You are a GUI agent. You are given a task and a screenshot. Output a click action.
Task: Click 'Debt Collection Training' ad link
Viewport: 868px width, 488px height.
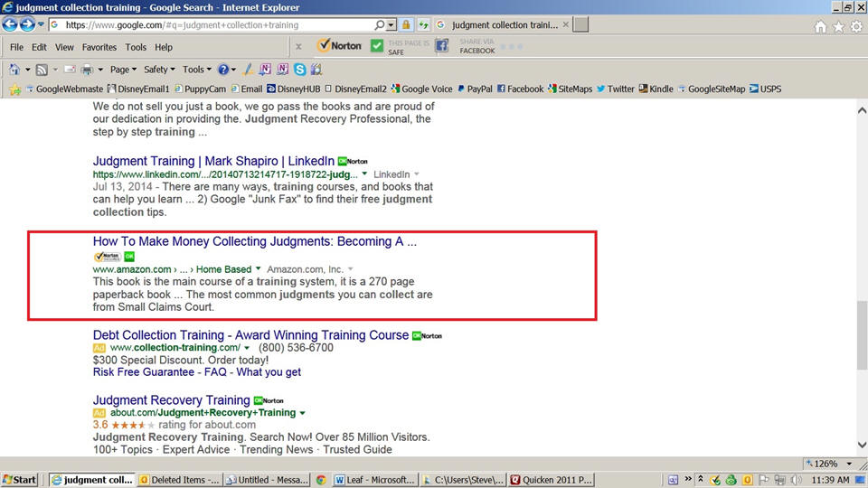click(x=250, y=335)
